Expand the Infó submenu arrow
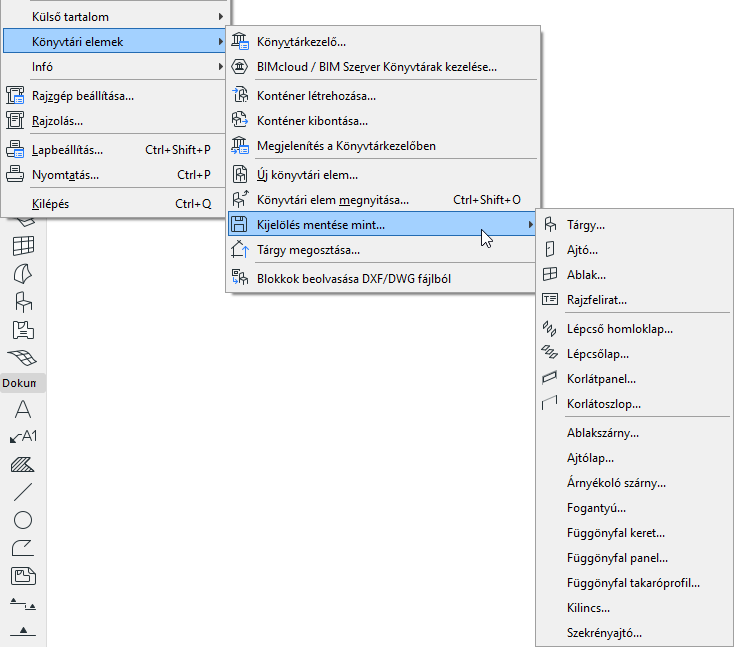Screen dimensions: 734x647 point(220,66)
